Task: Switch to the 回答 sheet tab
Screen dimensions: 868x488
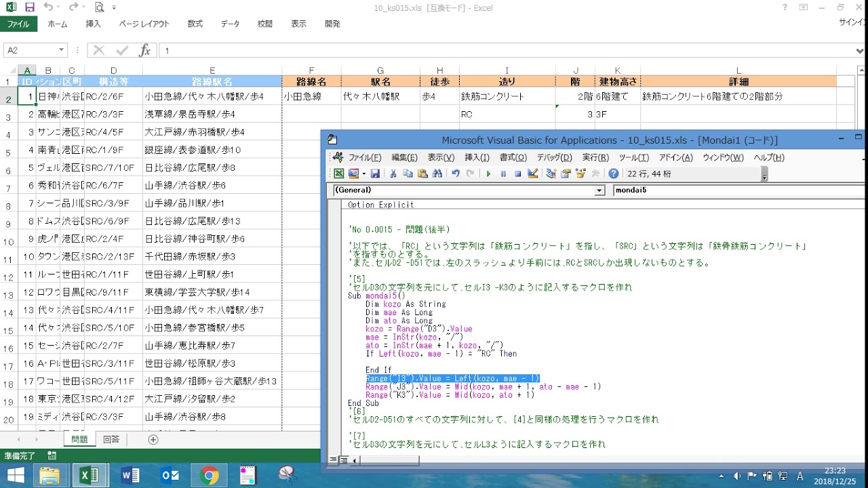Action: [x=111, y=439]
